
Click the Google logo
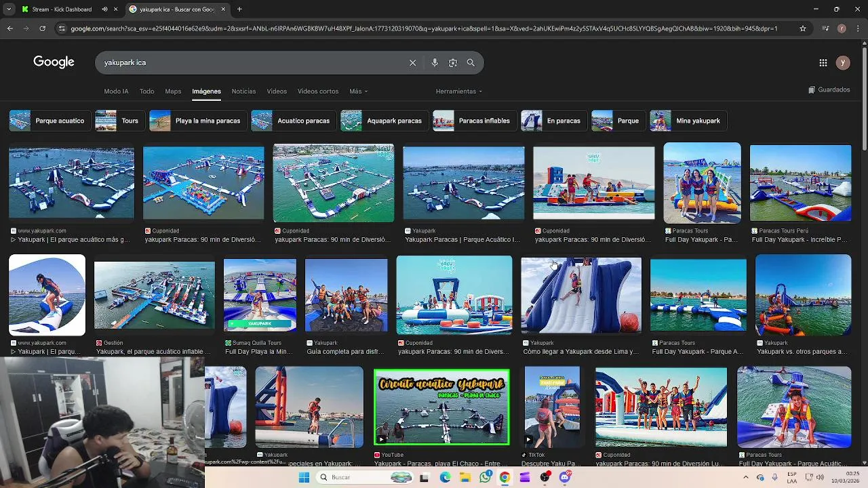54,62
